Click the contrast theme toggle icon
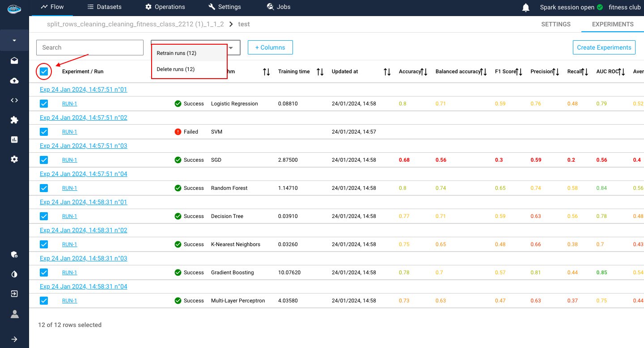 pyautogui.click(x=14, y=274)
